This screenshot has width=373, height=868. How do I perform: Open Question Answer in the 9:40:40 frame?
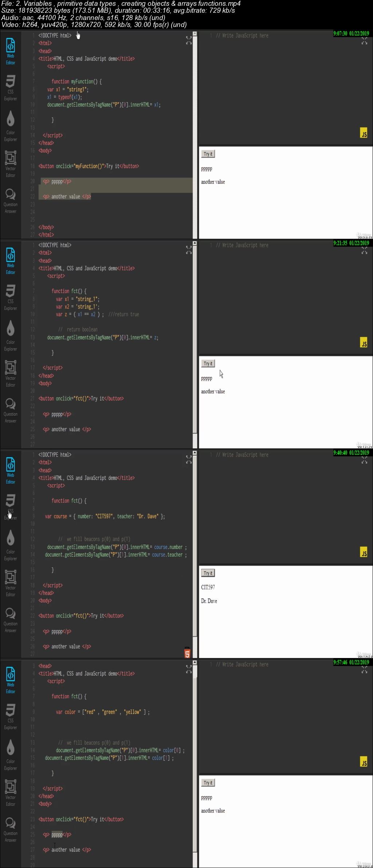coord(11,620)
